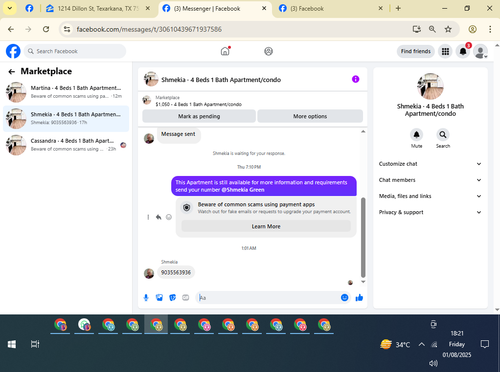Screen dimensions: 500x372
Task: Click the 9035563936 phone number message
Action: [176, 273]
